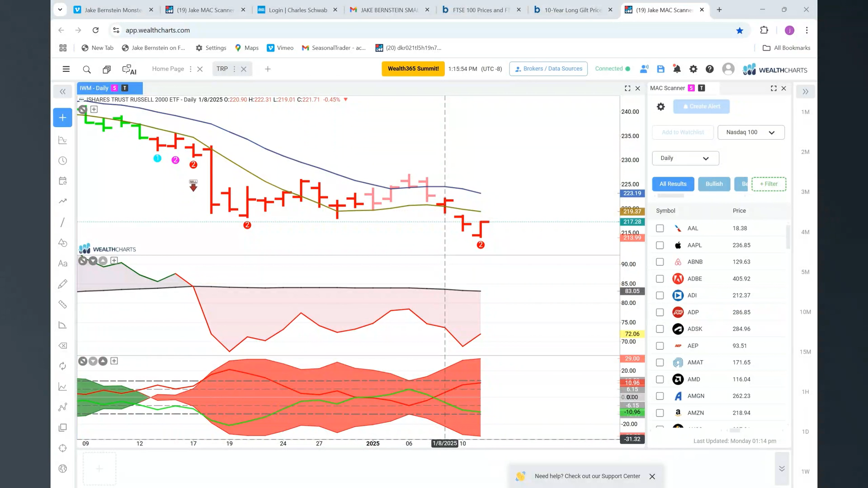Click the community users icon in header
Image resolution: width=868 pixels, height=488 pixels.
pyautogui.click(x=644, y=69)
